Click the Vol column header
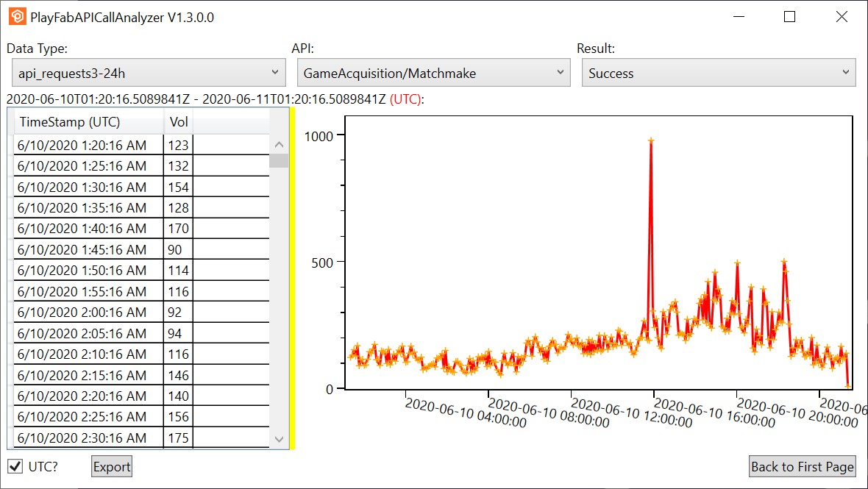This screenshot has height=489, width=868. click(179, 121)
